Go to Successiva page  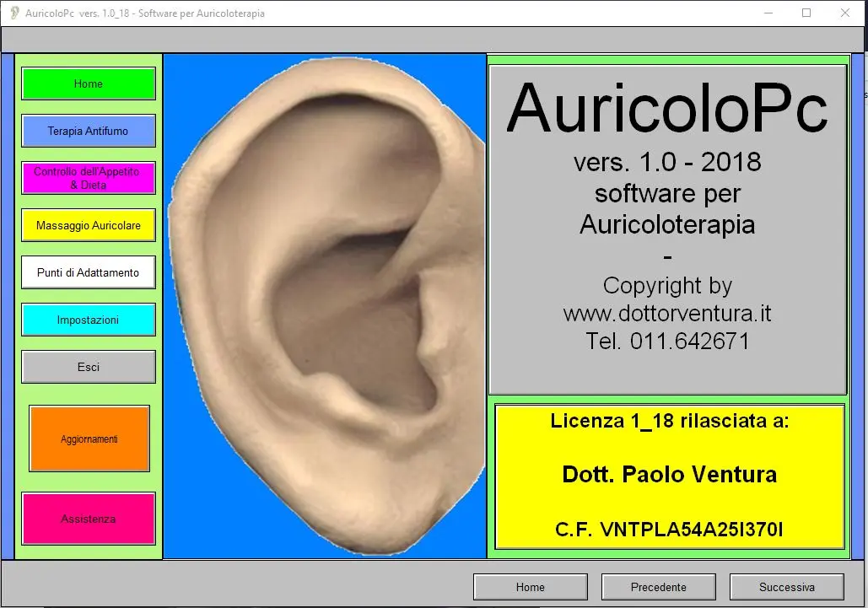click(x=787, y=587)
